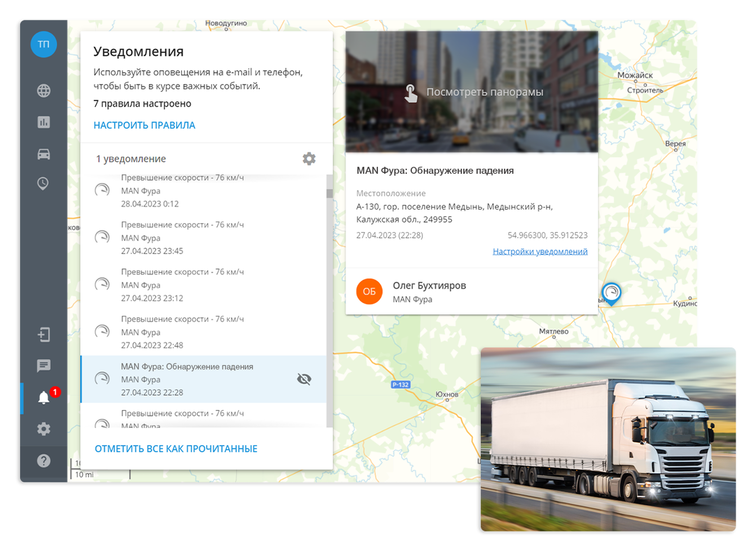Click 7 правила настроено text
756x552 pixels.
tap(142, 104)
